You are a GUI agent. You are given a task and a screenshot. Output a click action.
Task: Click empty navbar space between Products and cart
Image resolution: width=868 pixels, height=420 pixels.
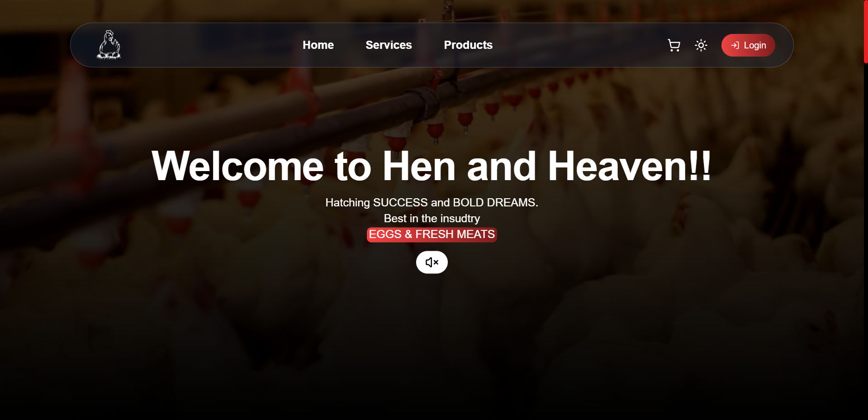pos(579,45)
